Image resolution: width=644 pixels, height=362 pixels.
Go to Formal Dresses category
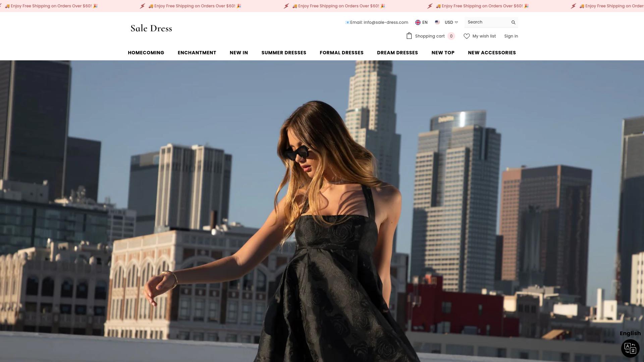(341, 53)
